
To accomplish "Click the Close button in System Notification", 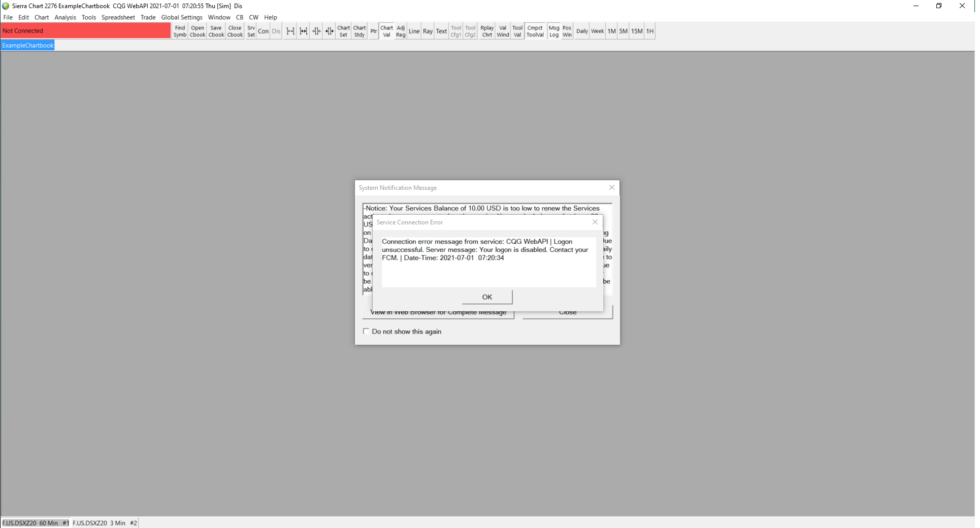I will tap(568, 313).
